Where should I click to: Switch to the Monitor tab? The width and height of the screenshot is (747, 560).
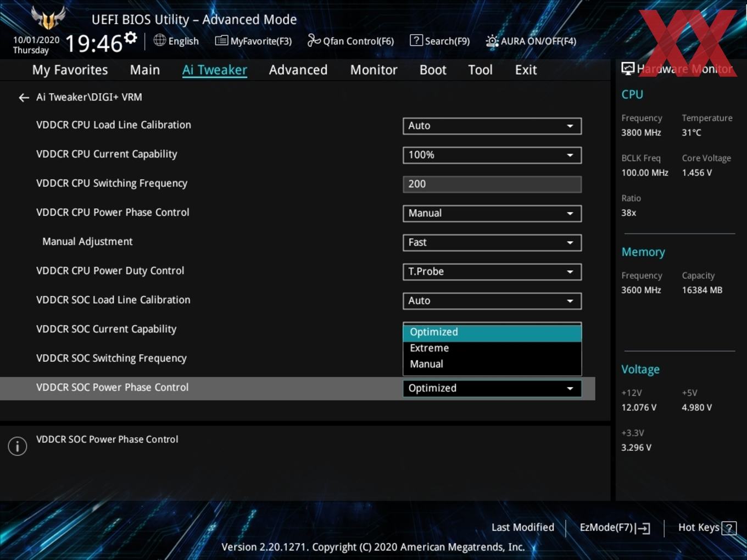(374, 70)
